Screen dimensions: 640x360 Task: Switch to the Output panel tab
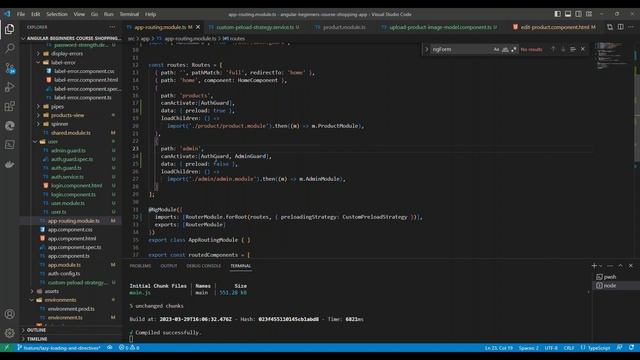169,266
